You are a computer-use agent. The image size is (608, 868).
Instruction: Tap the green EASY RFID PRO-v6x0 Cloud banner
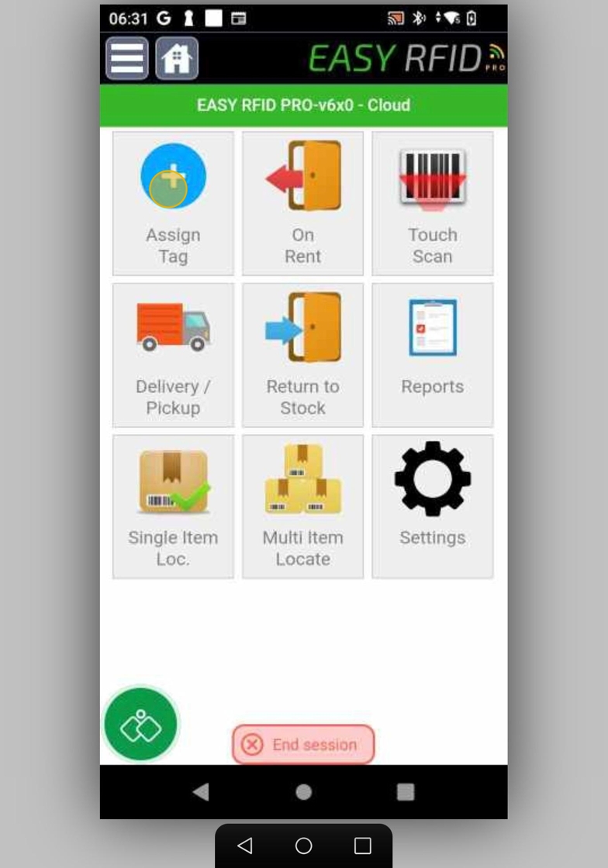pyautogui.click(x=303, y=105)
